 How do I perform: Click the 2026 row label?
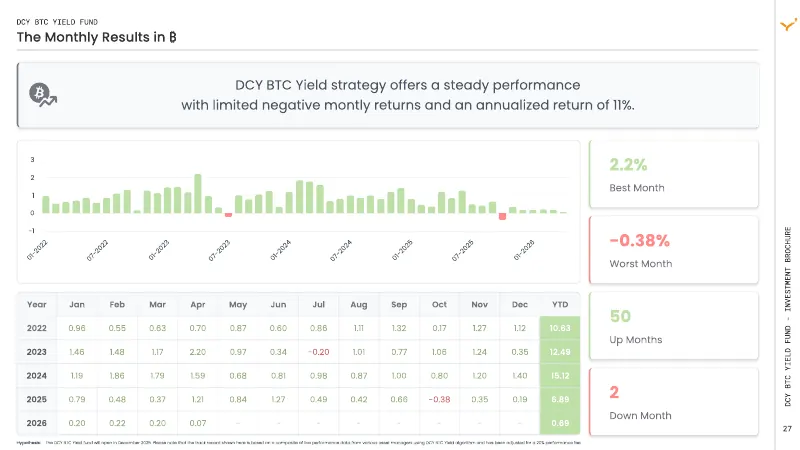pos(37,423)
